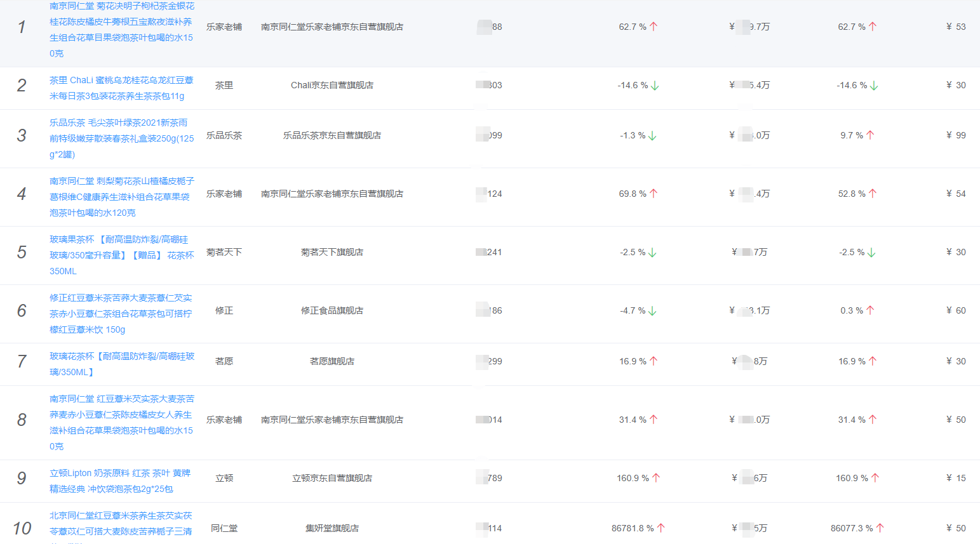Click the 菊茗天下旗舰店 shop name

tap(332, 252)
